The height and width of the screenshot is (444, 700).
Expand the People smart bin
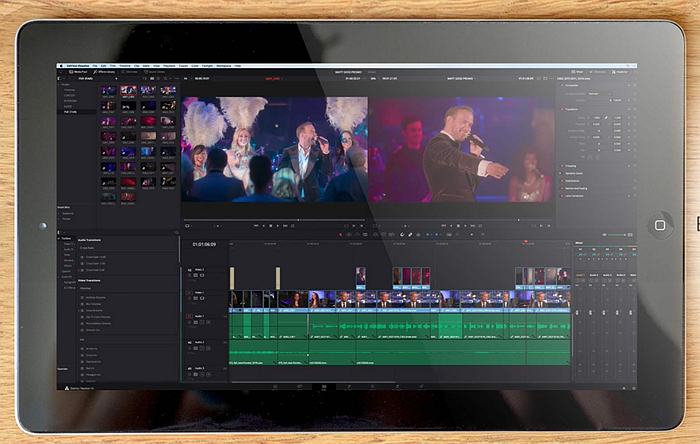click(59, 219)
